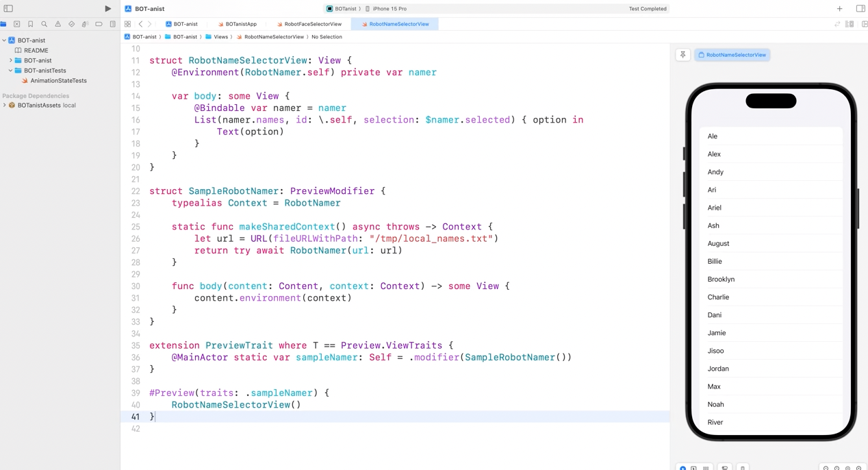Click RobotNameSelectorView in the jump bar
Viewport: 868px width, 470px height.
coord(270,37)
